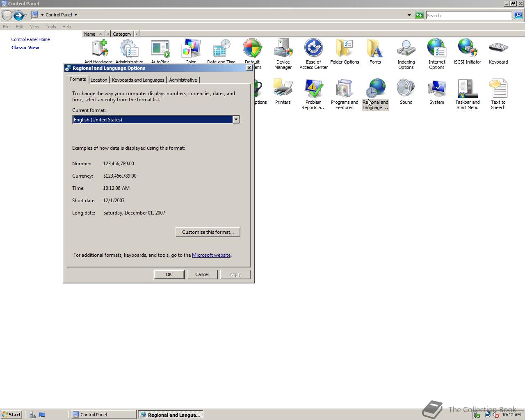Open the Start menu
The height and width of the screenshot is (420, 525).
11,415
